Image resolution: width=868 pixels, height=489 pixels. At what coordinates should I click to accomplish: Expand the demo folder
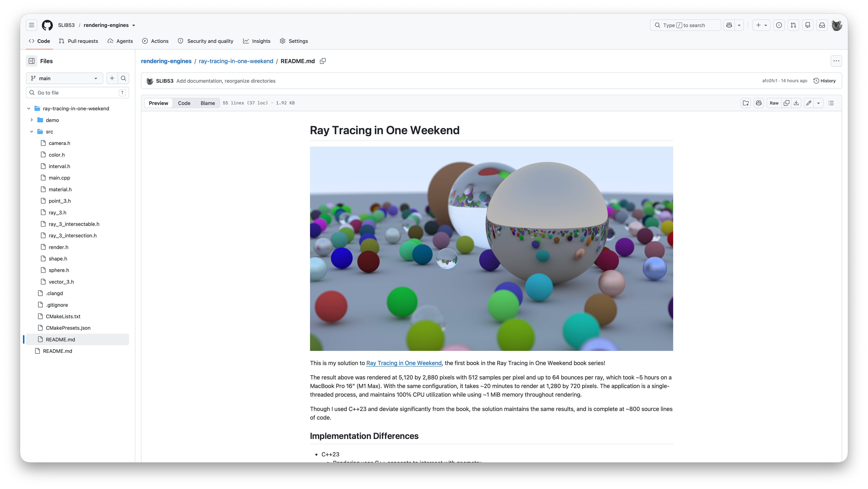(32, 120)
